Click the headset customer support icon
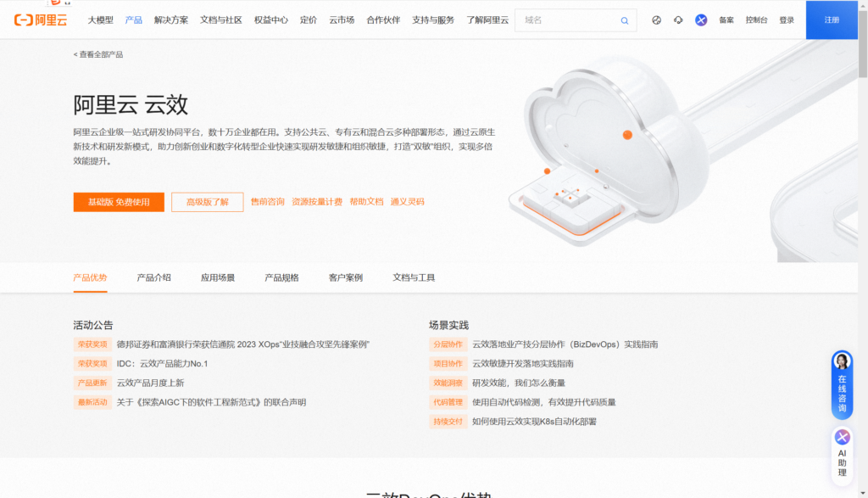 pyautogui.click(x=677, y=20)
